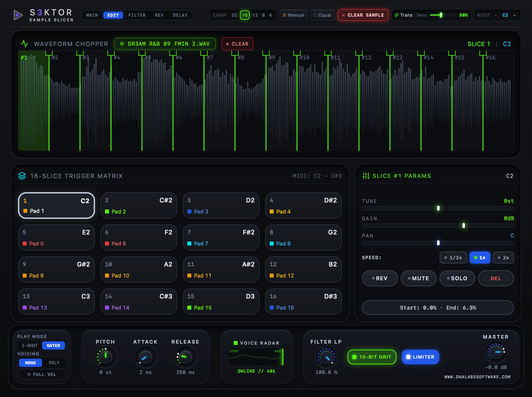The image size is (532, 397).
Task: Solo the selected slice
Action: (457, 278)
